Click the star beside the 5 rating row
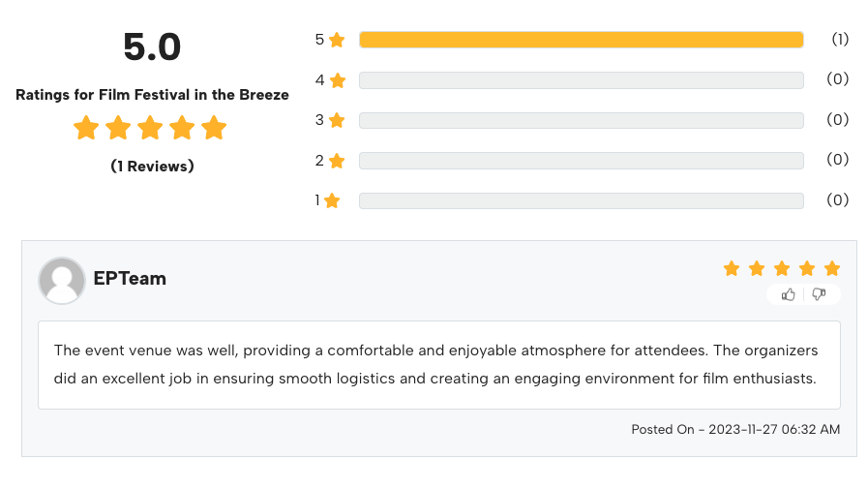868x488 pixels. click(337, 40)
